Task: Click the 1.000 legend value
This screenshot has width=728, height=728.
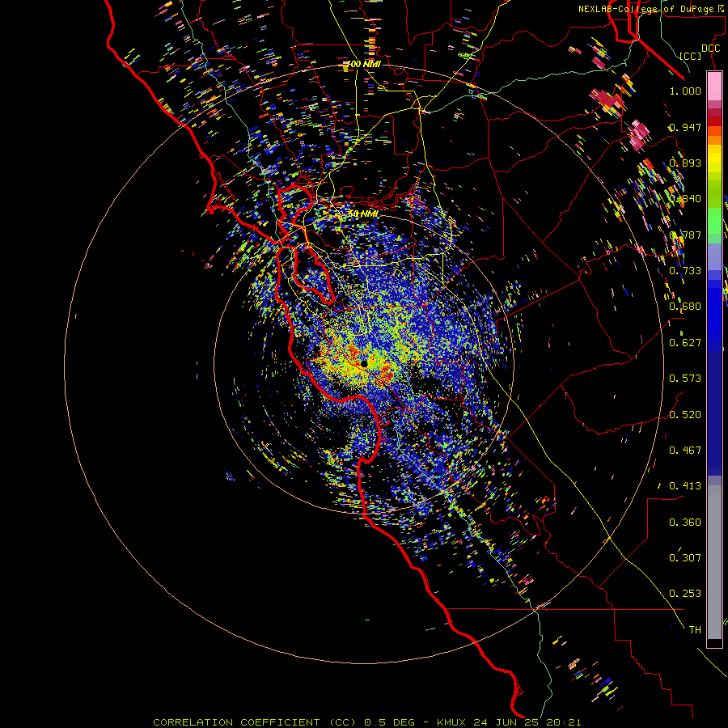Action: click(x=685, y=91)
